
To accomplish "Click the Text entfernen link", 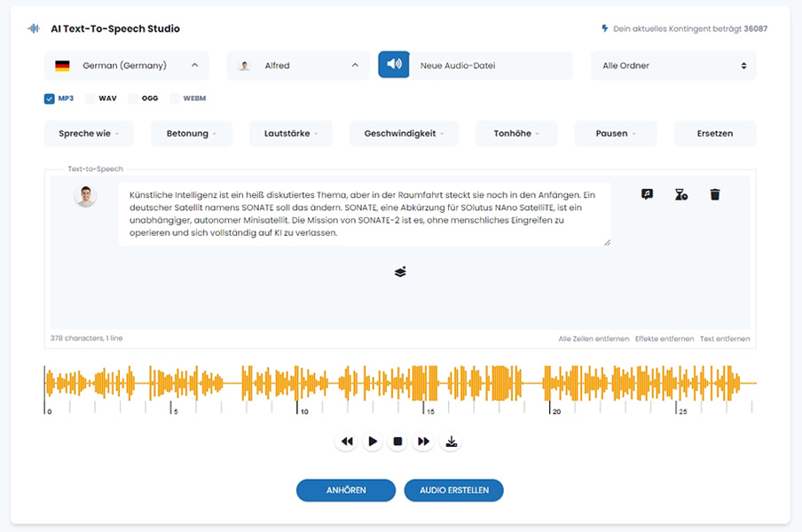I will coord(724,339).
